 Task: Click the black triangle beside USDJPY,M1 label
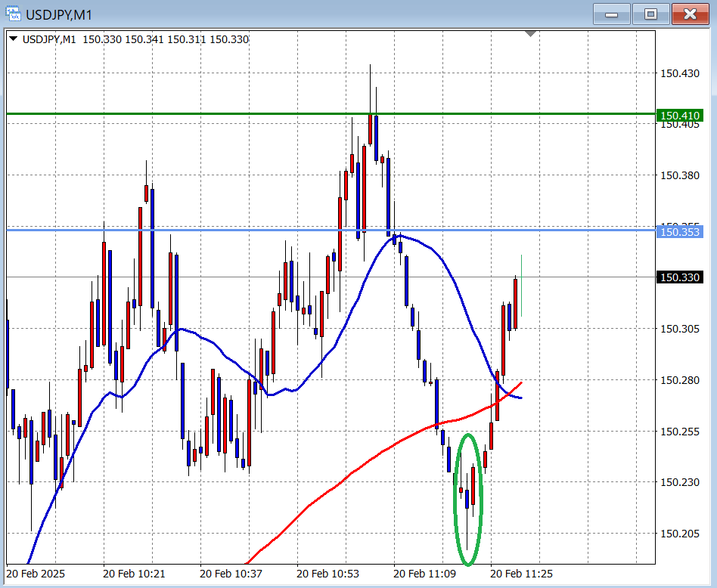pyautogui.click(x=14, y=39)
